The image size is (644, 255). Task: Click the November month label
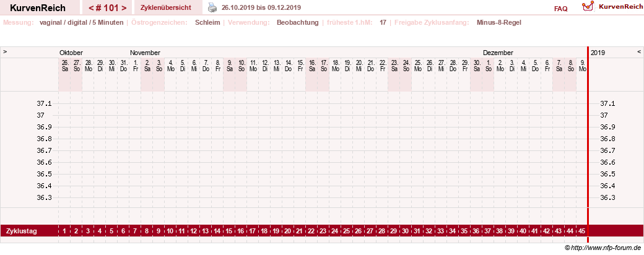[x=145, y=53]
